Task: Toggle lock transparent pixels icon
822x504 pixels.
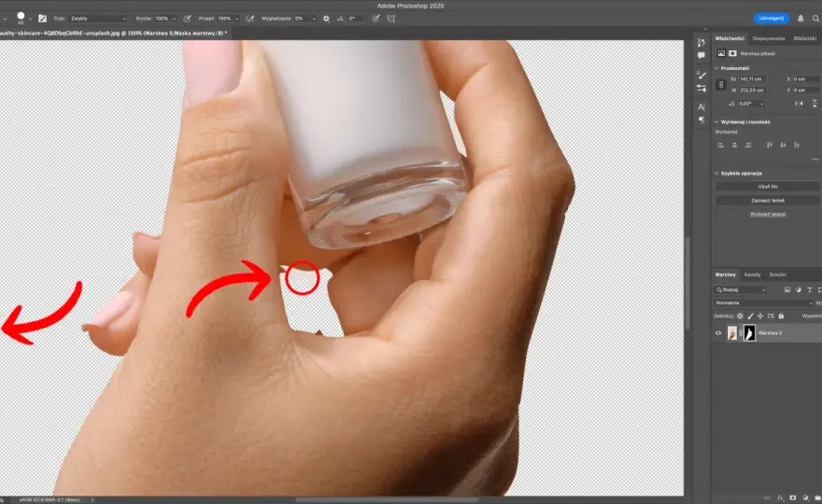Action: coord(740,315)
